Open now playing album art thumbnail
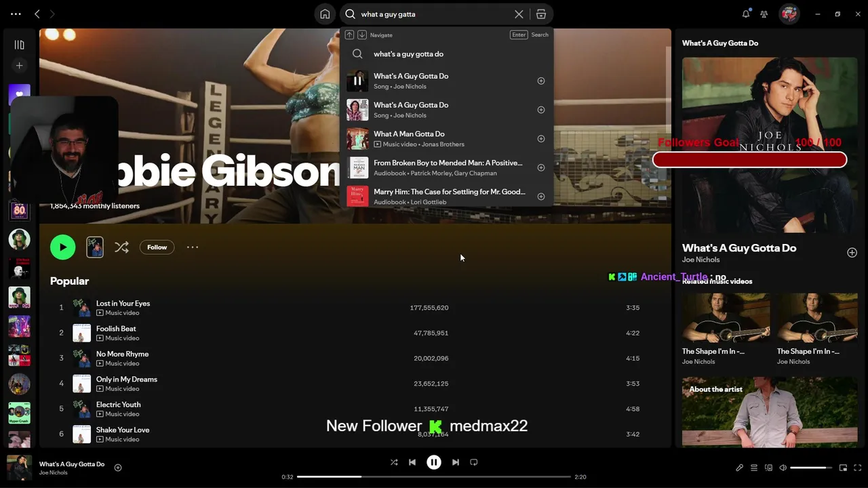 click(19, 468)
